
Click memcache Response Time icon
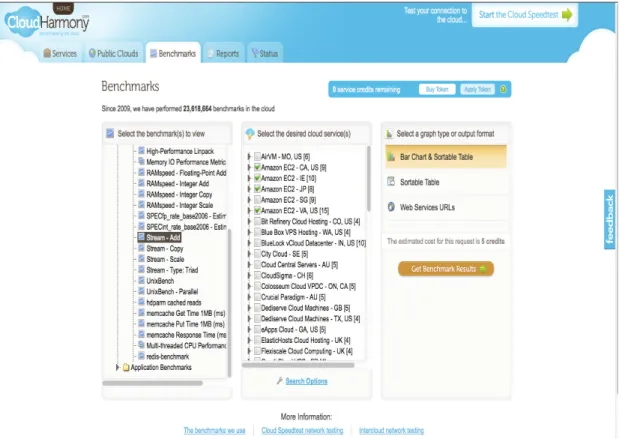141,334
